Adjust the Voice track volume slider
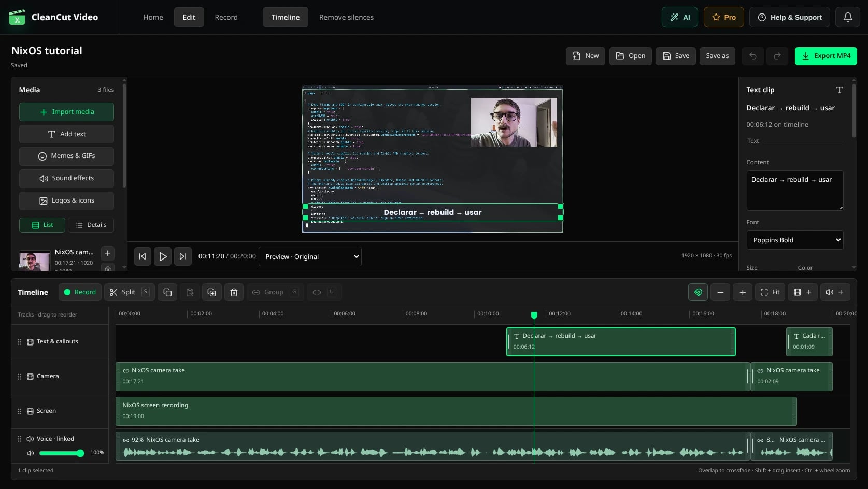 61,453
